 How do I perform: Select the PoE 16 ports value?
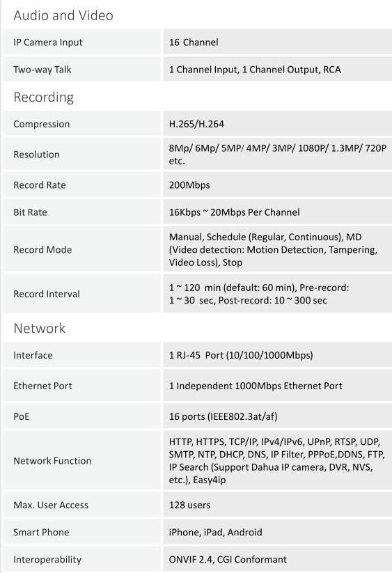(223, 416)
